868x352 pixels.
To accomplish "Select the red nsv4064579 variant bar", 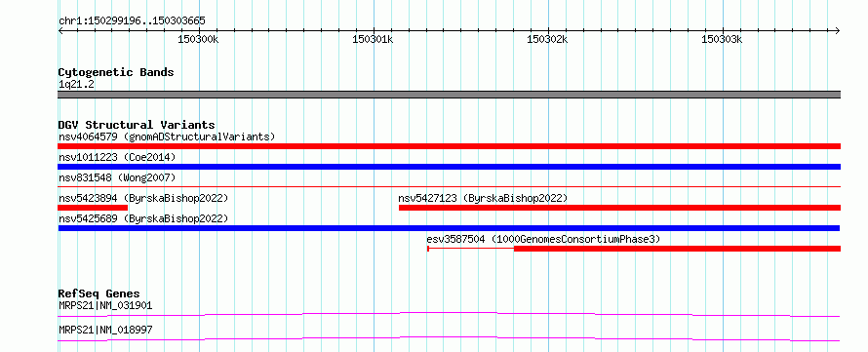I will 449,146.
